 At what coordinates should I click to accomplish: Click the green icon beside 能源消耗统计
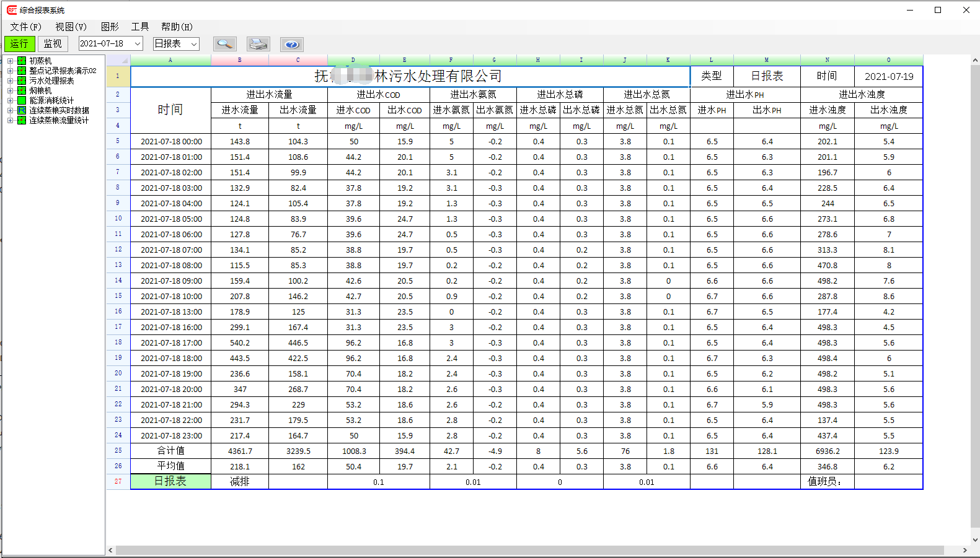[x=22, y=100]
